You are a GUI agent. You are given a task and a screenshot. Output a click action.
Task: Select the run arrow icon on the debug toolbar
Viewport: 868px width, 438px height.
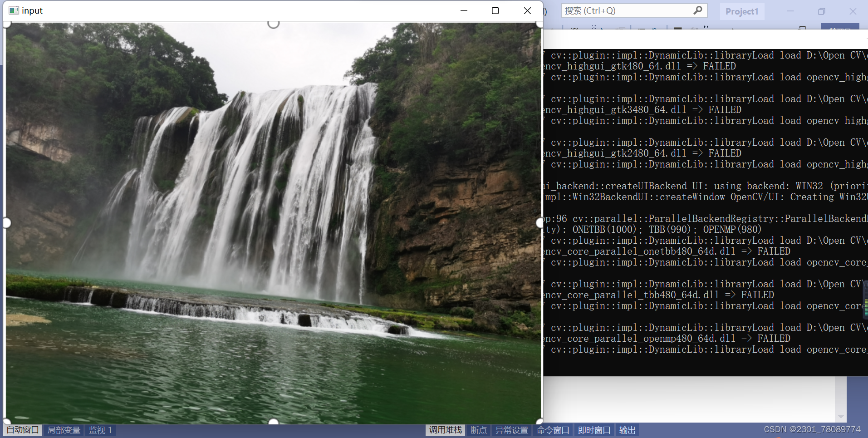pyautogui.click(x=602, y=28)
